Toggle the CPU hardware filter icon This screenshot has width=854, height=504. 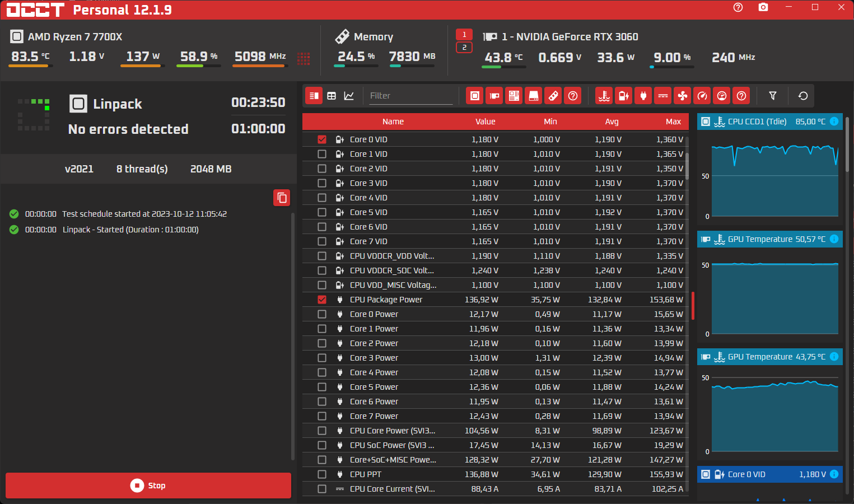click(475, 96)
